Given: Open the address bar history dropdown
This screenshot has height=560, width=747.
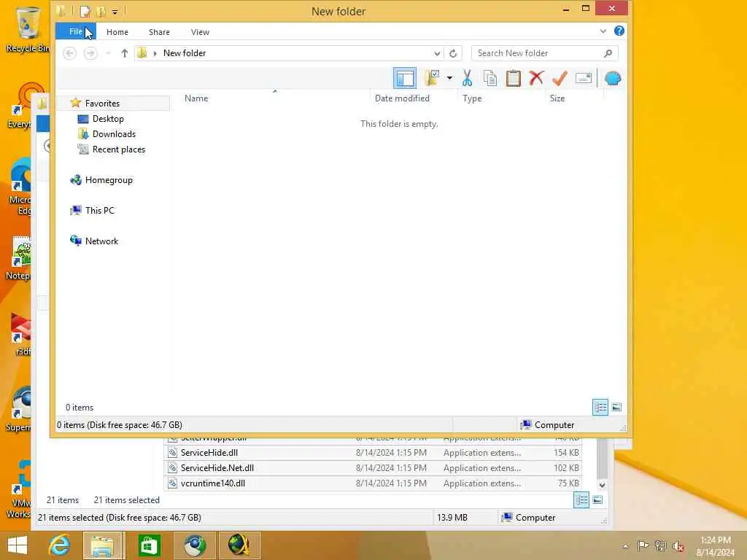Looking at the screenshot, I should (437, 53).
